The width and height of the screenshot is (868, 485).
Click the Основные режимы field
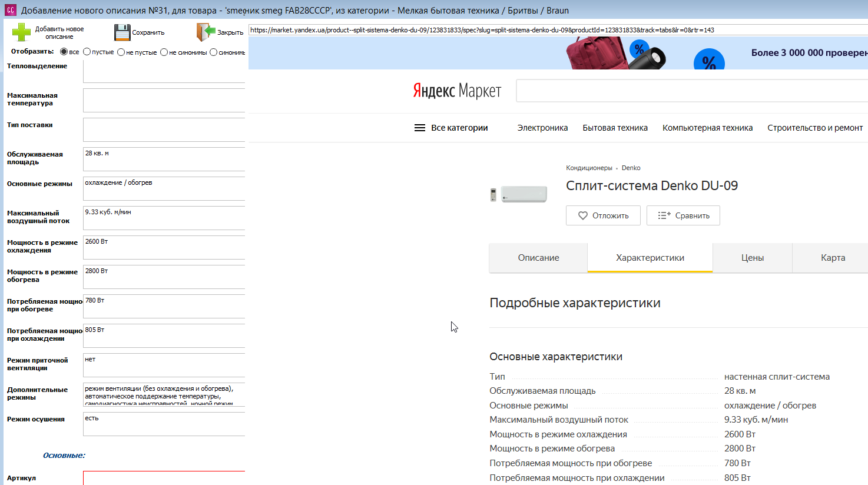[164, 188]
